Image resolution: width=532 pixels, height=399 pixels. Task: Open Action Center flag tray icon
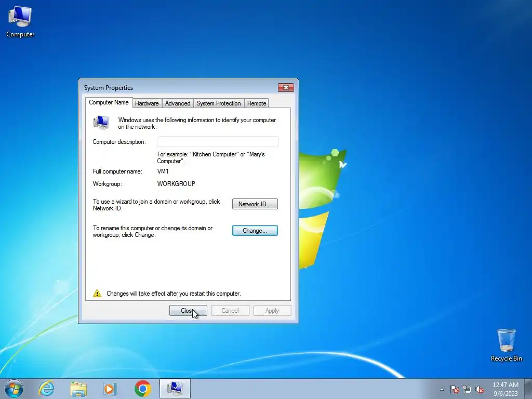[x=455, y=389]
